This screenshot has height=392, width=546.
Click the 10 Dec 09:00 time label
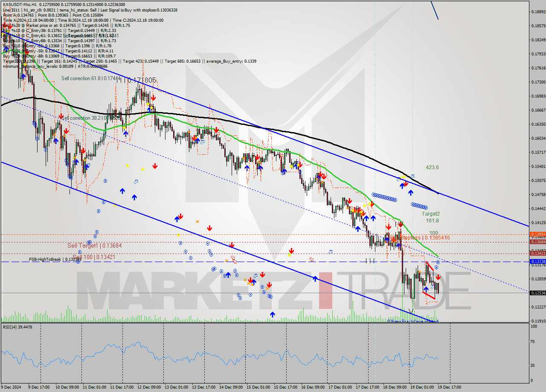pyautogui.click(x=67, y=387)
